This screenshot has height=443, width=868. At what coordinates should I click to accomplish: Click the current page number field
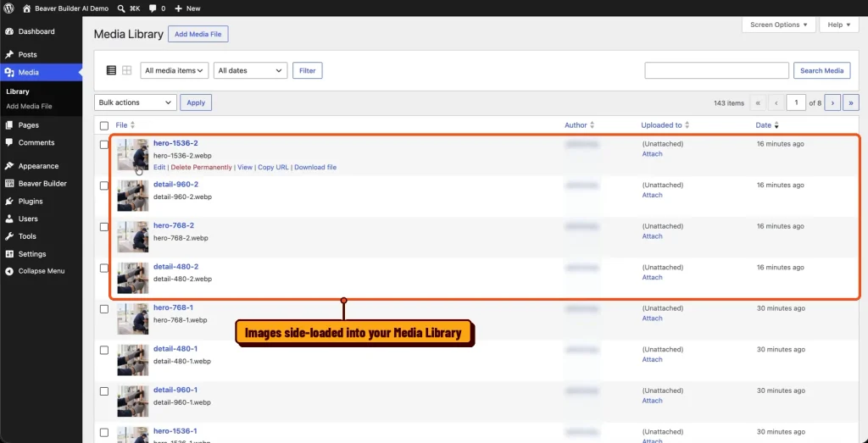point(797,102)
